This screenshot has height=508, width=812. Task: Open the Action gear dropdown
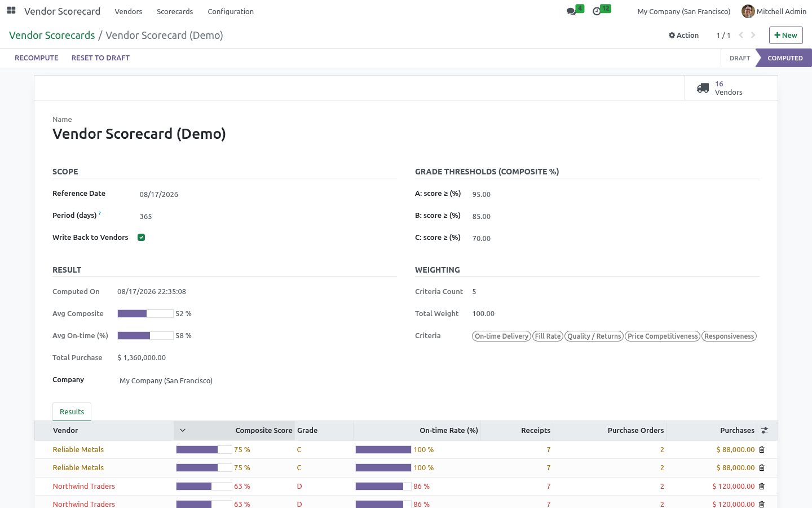point(683,35)
